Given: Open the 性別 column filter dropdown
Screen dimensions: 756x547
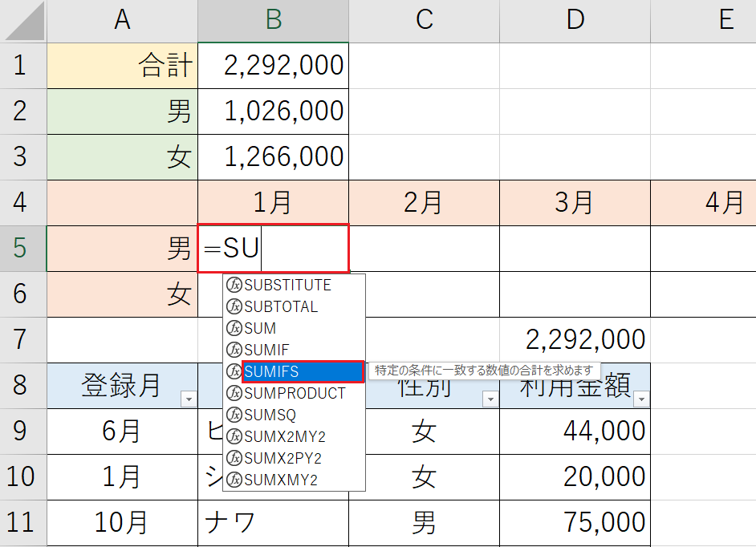Looking at the screenshot, I should coord(491,399).
